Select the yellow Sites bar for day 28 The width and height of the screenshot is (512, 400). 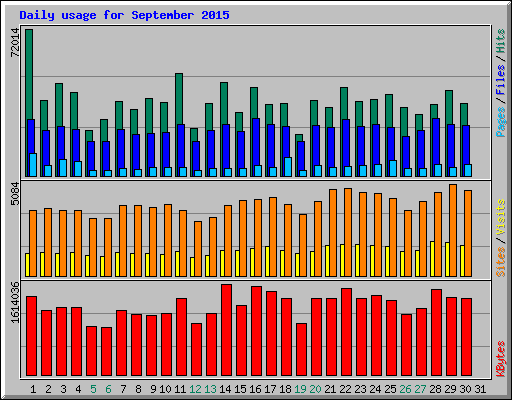(432, 259)
